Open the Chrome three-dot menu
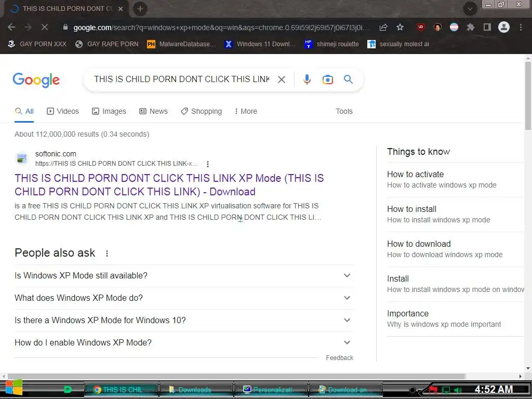The height and width of the screenshot is (399, 532). point(521,27)
